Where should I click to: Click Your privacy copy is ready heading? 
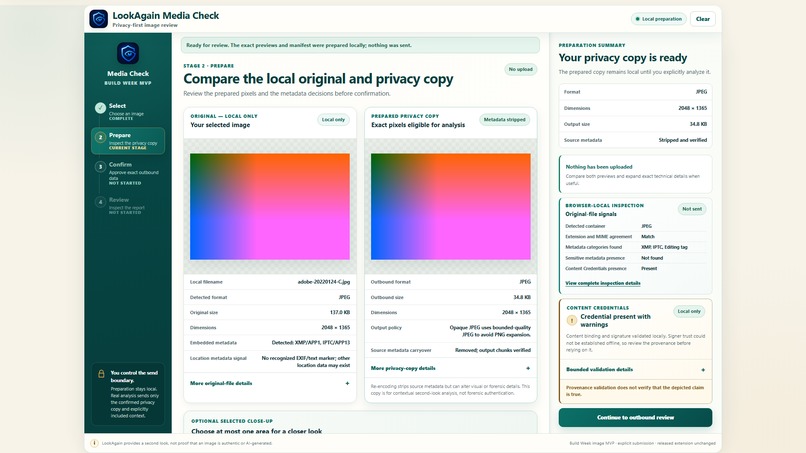(x=622, y=58)
